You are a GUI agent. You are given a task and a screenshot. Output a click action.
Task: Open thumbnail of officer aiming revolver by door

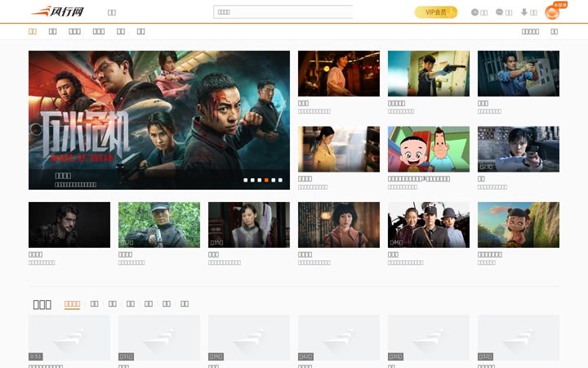(429, 74)
